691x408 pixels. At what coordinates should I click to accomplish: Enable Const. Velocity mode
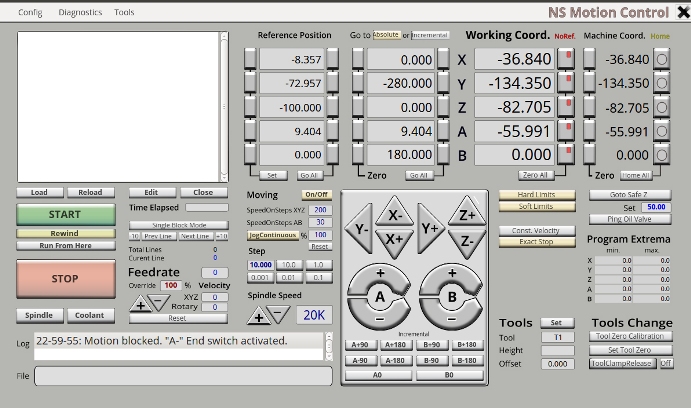point(537,230)
